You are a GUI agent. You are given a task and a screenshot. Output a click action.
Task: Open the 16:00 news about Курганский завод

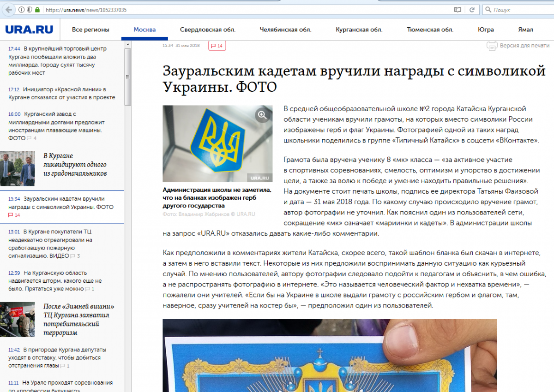[x=57, y=126]
